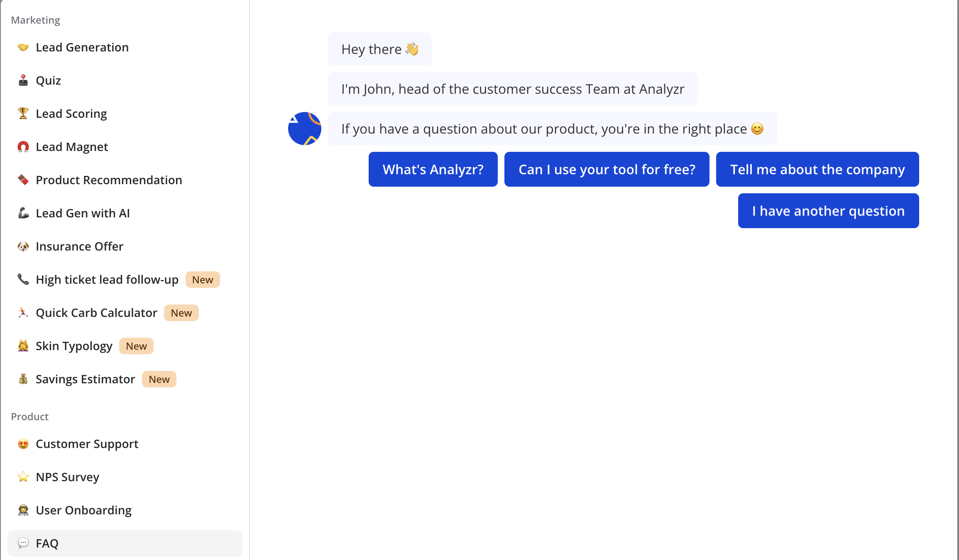Click "I have another question" button
Image resolution: width=959 pixels, height=560 pixels.
[x=828, y=211]
